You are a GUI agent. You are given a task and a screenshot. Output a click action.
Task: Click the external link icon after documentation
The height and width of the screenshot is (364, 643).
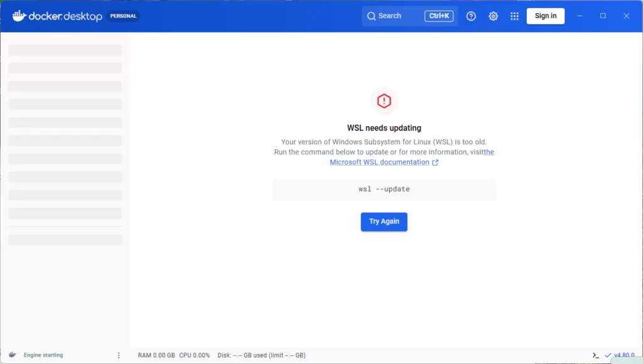[x=435, y=163]
